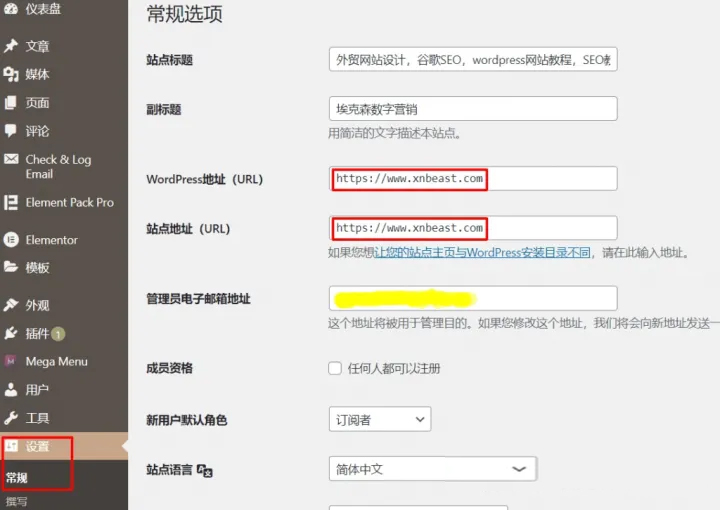Click the plugin update badge showing 1

pyautogui.click(x=58, y=334)
